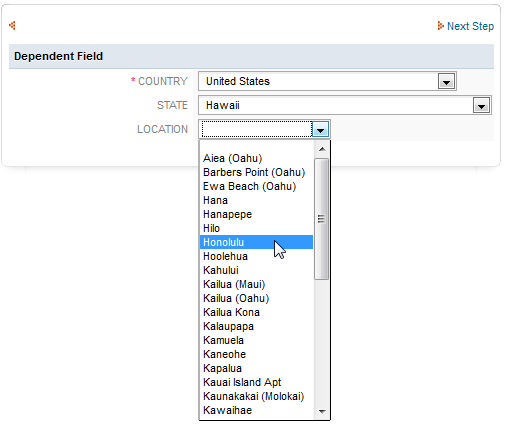Click the location list scrollbar thumb
Image resolution: width=510 pixels, height=431 pixels.
[x=321, y=219]
